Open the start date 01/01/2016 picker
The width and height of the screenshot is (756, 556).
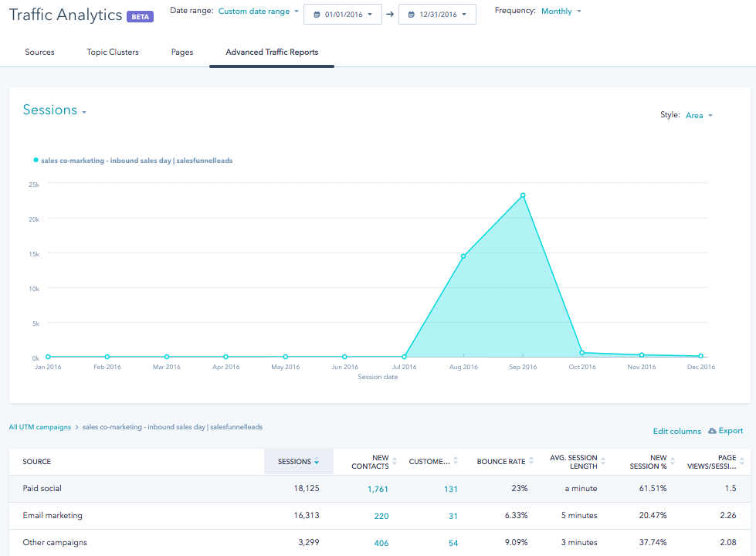click(x=342, y=15)
